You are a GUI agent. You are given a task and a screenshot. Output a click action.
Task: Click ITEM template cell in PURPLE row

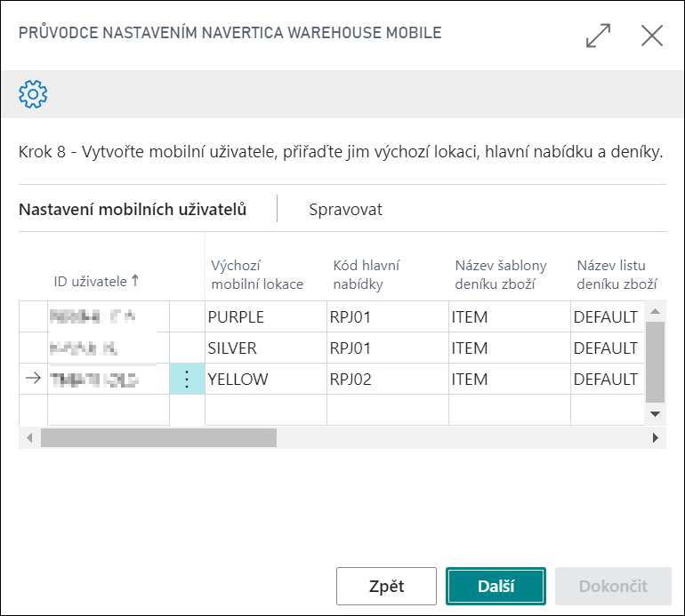pos(510,316)
